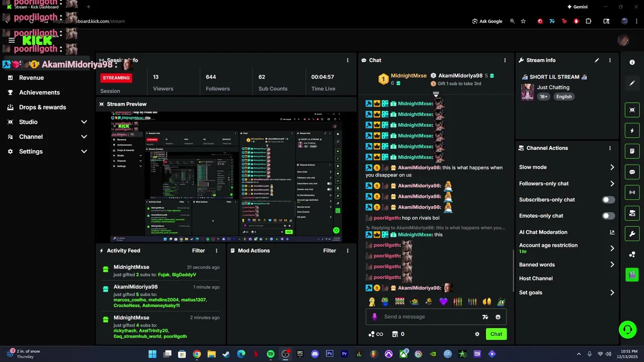Click the lightning bolt icon in right sidebar
644x362 pixels.
point(632,131)
